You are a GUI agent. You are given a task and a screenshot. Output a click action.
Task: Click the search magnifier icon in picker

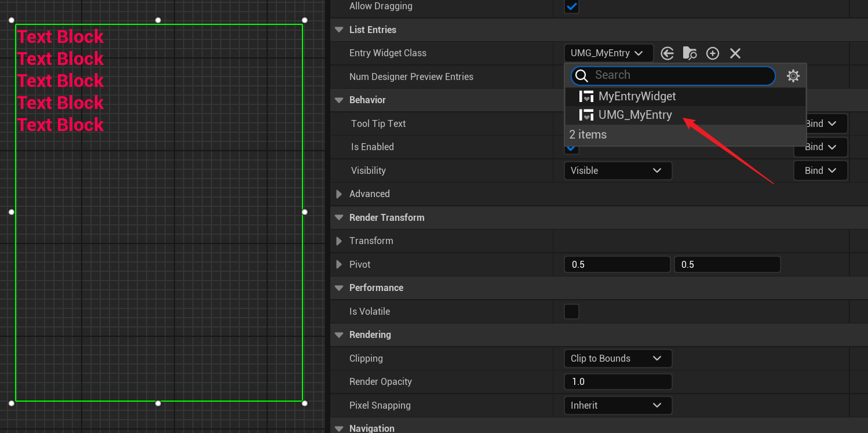click(x=582, y=76)
